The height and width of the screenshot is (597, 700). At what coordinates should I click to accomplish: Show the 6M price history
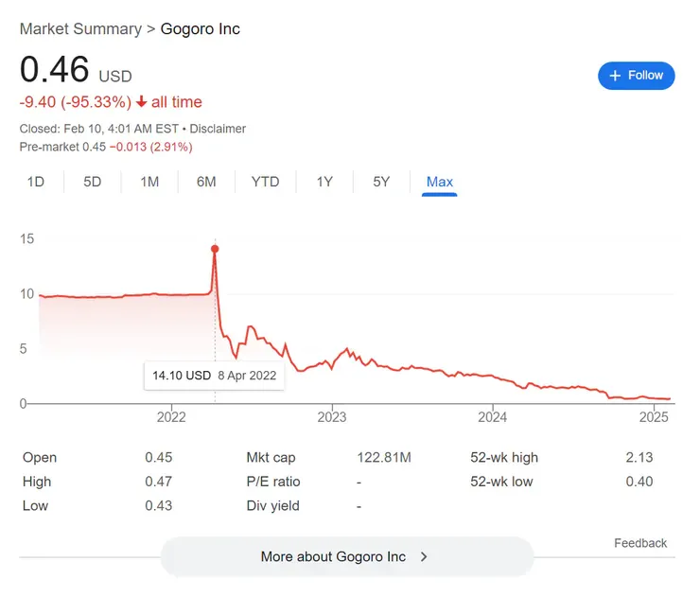point(206,182)
